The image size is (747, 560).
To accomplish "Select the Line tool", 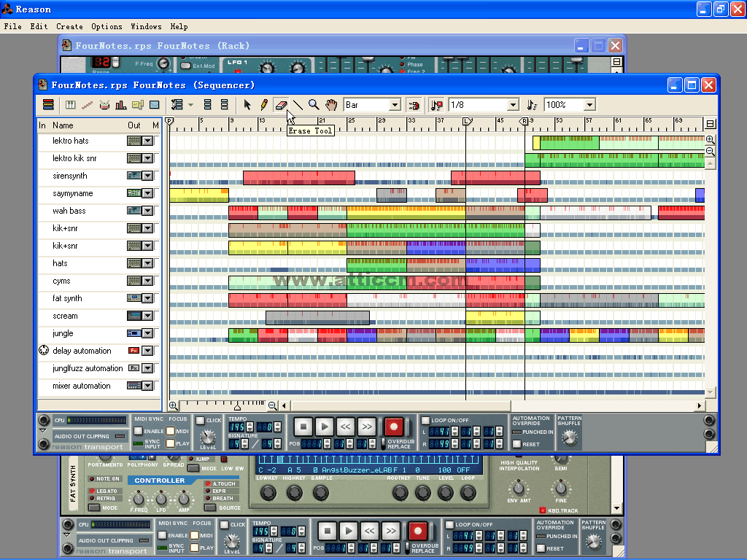I will point(298,105).
